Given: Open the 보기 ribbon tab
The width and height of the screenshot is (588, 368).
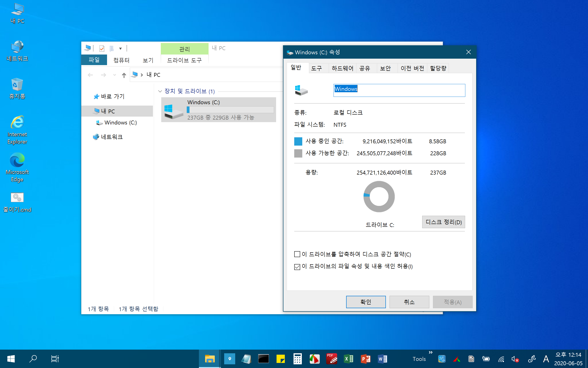Looking at the screenshot, I should [148, 60].
